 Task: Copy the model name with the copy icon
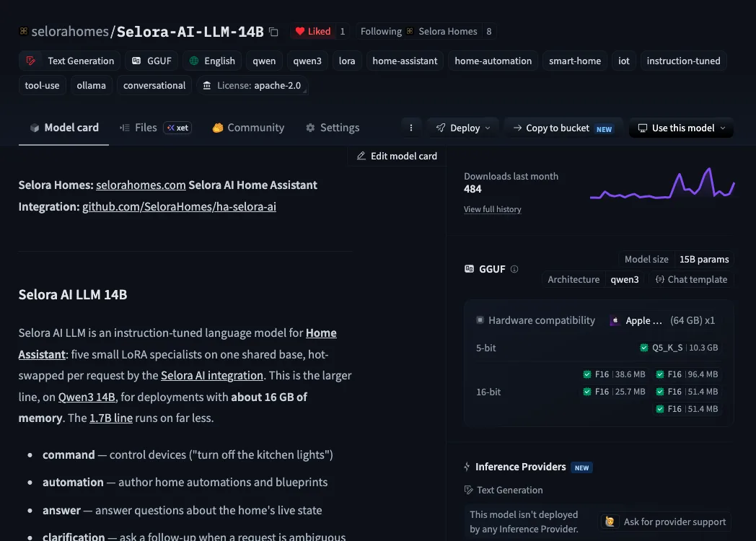273,32
